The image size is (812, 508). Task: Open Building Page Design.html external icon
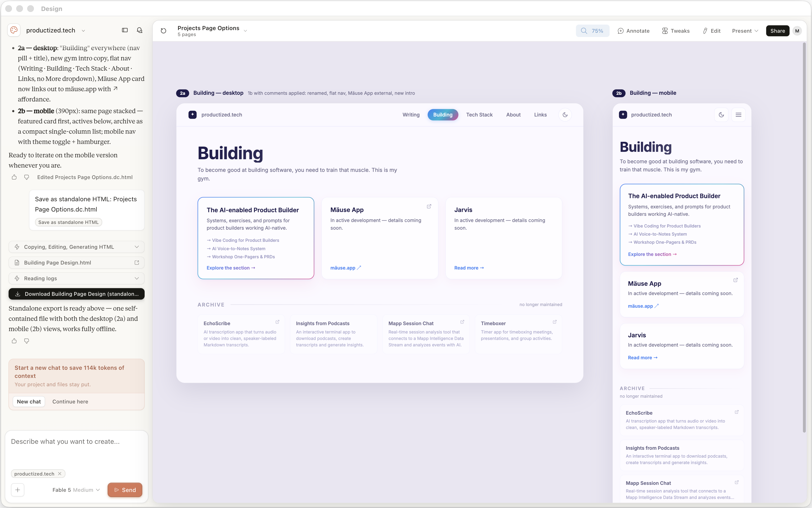pyautogui.click(x=137, y=262)
